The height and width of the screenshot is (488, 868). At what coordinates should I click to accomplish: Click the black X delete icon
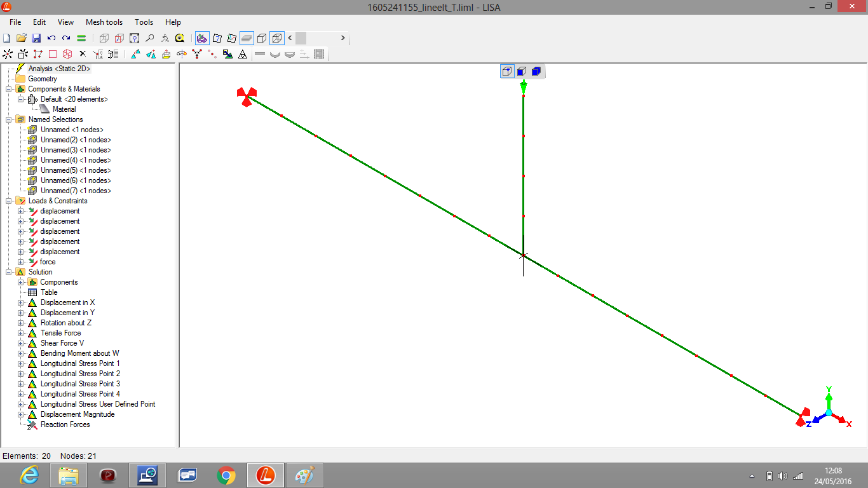click(82, 54)
